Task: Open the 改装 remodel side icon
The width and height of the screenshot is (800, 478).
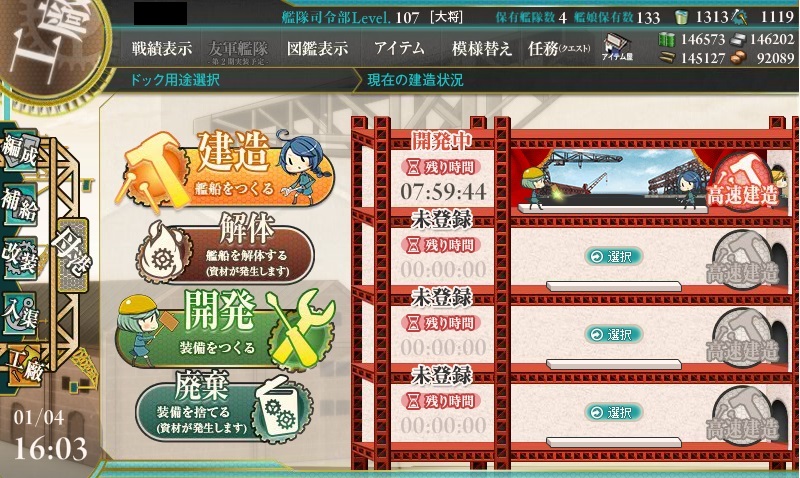Action: click(x=20, y=258)
